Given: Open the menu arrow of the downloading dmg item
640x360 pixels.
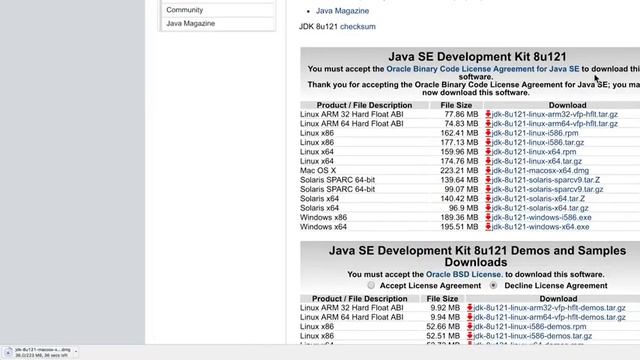Looking at the screenshot, I should click(x=76, y=352).
